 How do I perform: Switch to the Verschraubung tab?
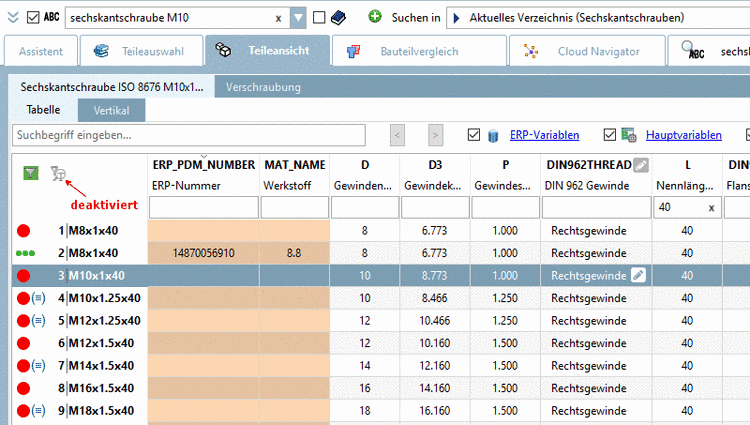263,87
